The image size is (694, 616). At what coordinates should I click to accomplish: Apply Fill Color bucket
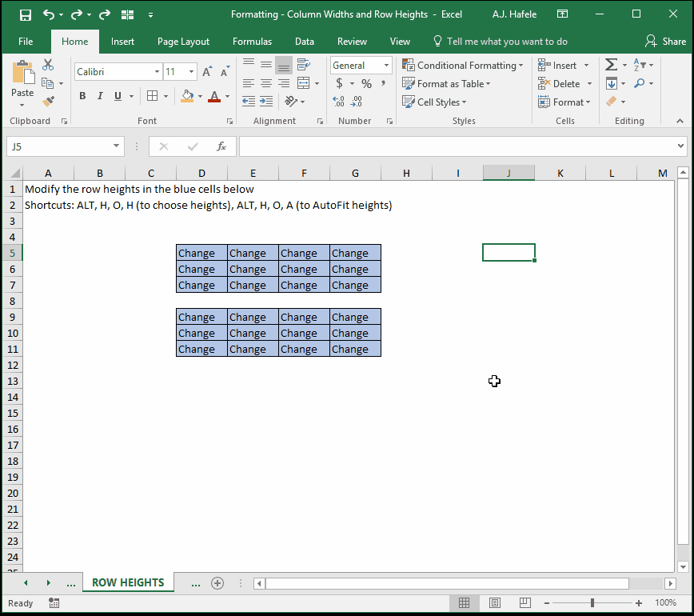pos(187,96)
